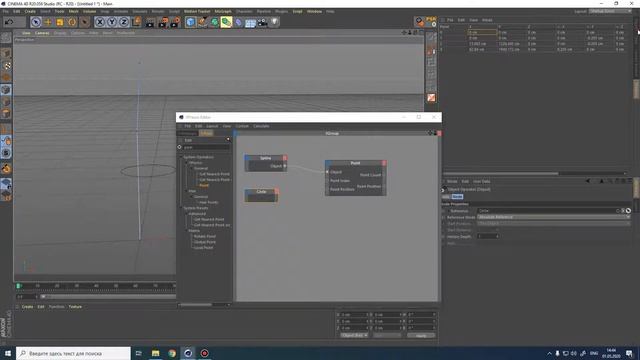Collapse the XPresso tree folder
Viewport: 640px width, 360px height.
[186, 162]
